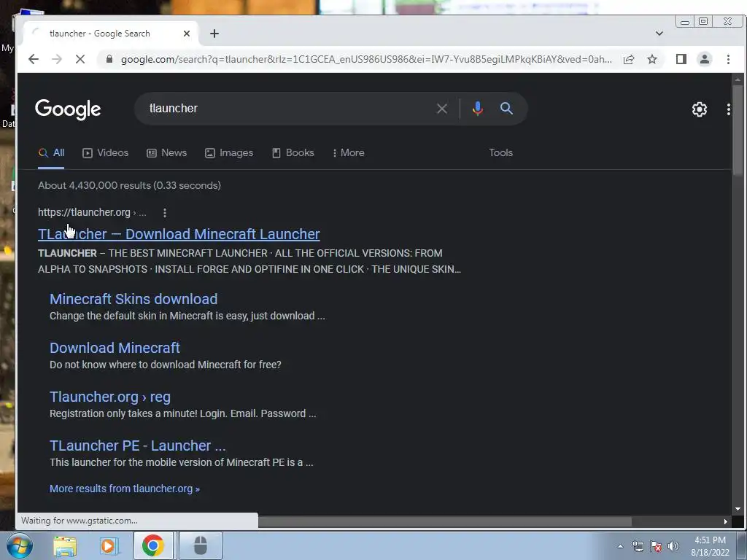Open Google quick settings gear

700,109
